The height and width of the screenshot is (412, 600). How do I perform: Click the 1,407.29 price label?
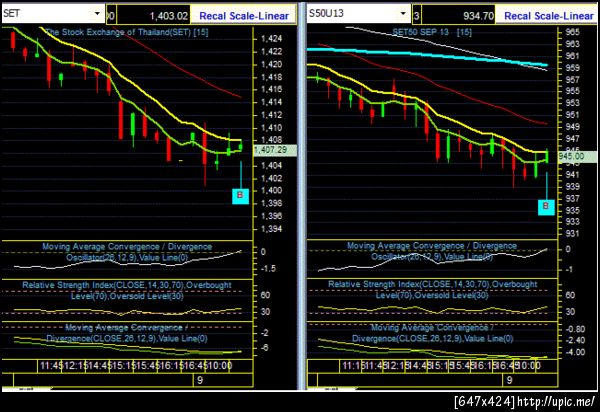[275, 150]
